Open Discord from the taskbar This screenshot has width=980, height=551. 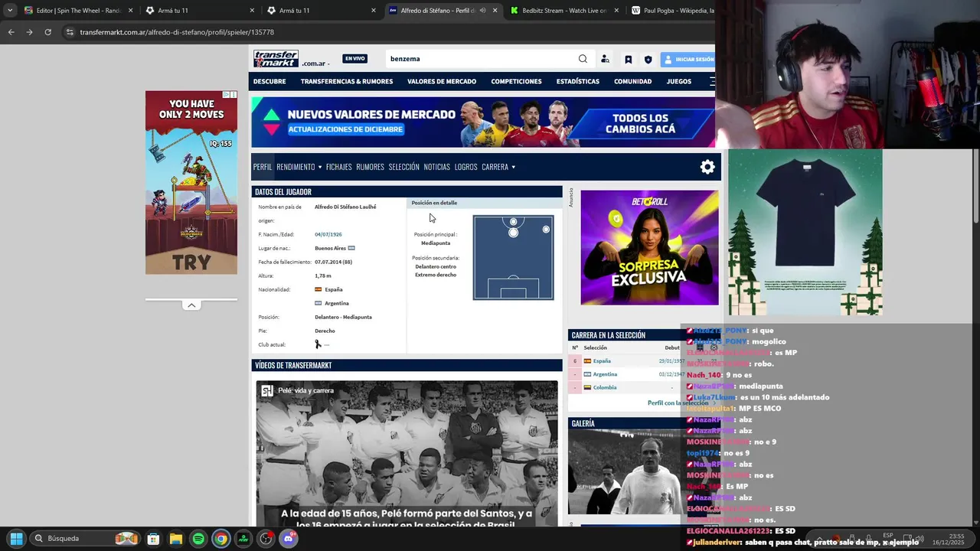click(288, 539)
